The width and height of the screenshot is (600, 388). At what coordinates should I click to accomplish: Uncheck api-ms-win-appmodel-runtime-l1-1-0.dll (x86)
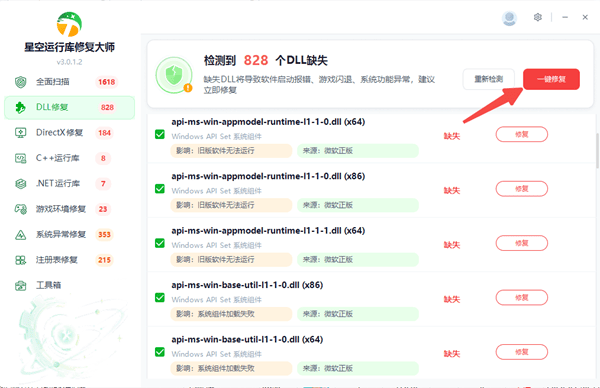click(x=160, y=189)
